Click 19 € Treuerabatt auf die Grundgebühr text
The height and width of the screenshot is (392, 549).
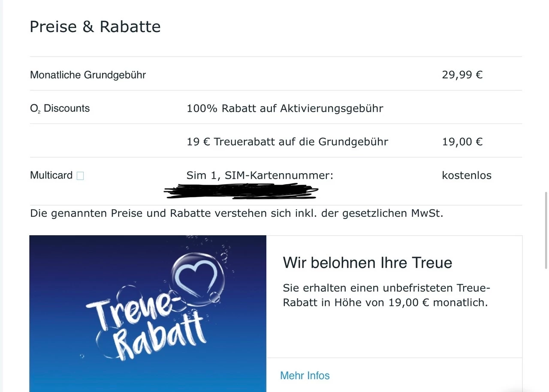tap(287, 142)
